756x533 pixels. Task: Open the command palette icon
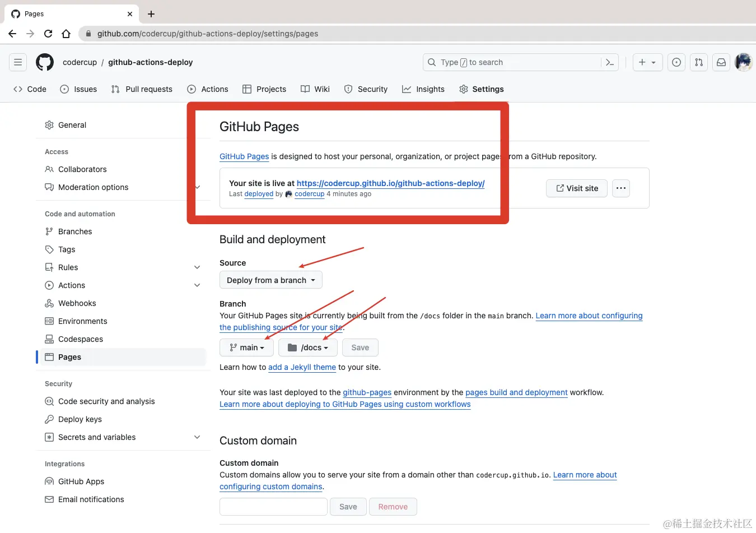[x=610, y=62]
